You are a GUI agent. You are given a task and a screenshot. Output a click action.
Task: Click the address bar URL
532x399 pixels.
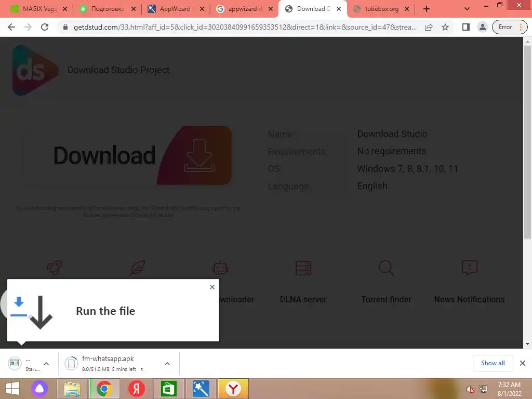pos(245,27)
